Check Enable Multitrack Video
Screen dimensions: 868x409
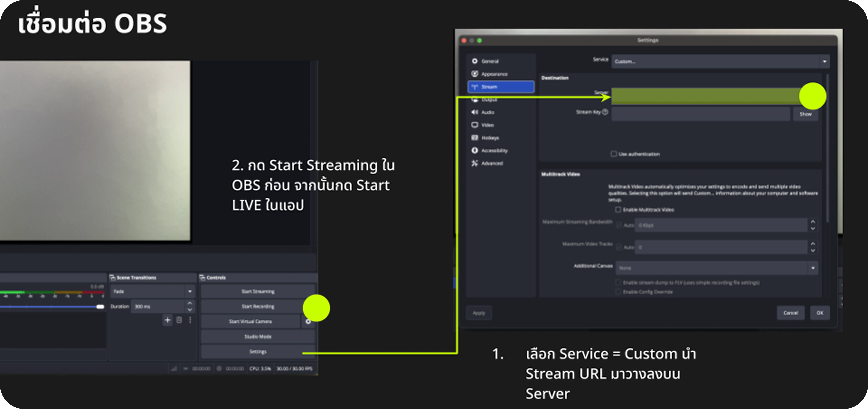coord(618,210)
